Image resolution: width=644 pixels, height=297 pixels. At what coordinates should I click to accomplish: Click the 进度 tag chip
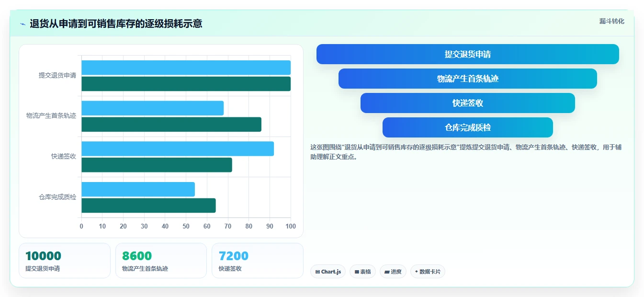pyautogui.click(x=393, y=272)
